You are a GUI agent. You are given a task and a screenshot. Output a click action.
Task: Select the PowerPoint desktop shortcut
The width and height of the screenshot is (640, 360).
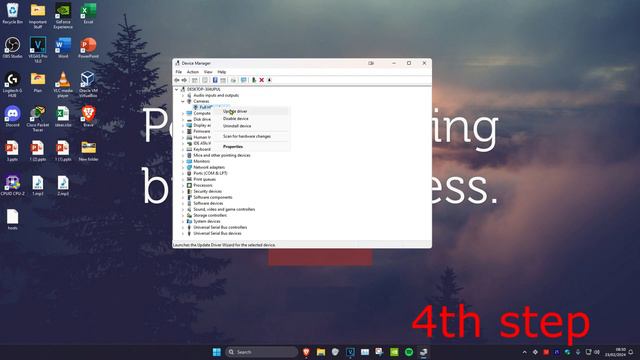pyautogui.click(x=88, y=47)
